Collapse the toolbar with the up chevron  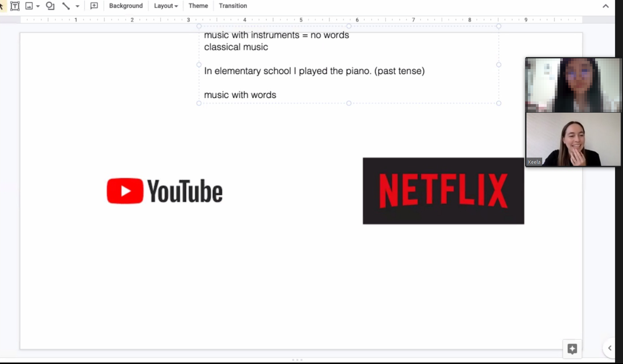[x=605, y=6]
